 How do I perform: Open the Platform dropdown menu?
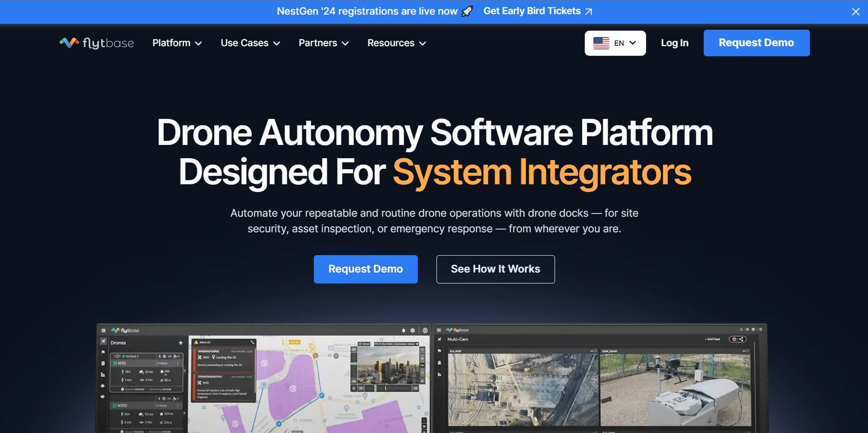177,43
